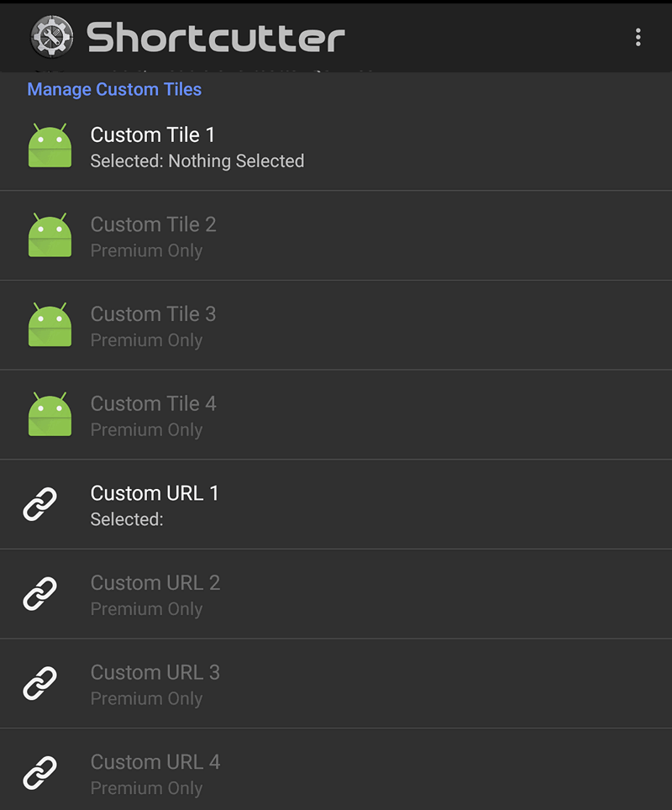Select the Custom URL 3 entry

click(336, 683)
